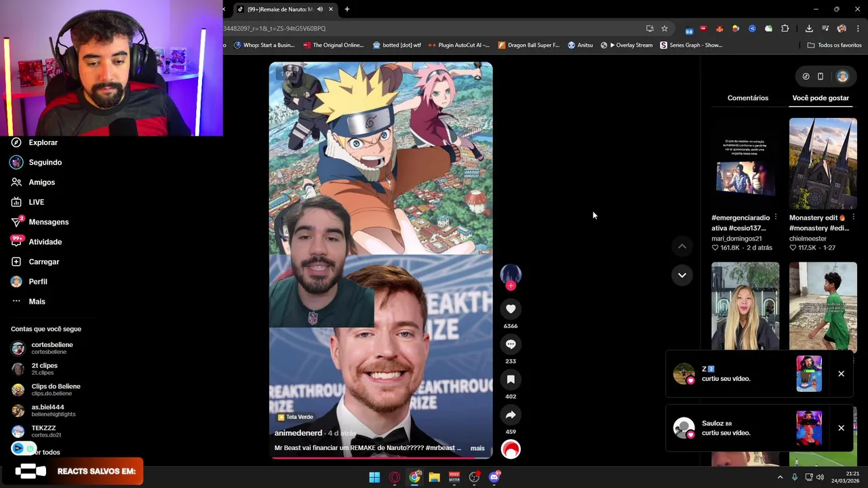The width and height of the screenshot is (868, 488).
Task: Expand caption with mais link
Action: (477, 448)
